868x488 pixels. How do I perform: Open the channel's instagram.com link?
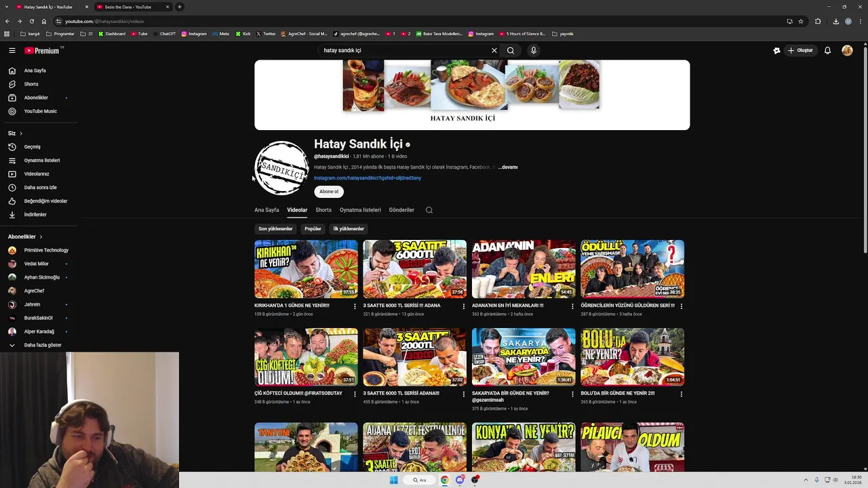click(x=368, y=178)
